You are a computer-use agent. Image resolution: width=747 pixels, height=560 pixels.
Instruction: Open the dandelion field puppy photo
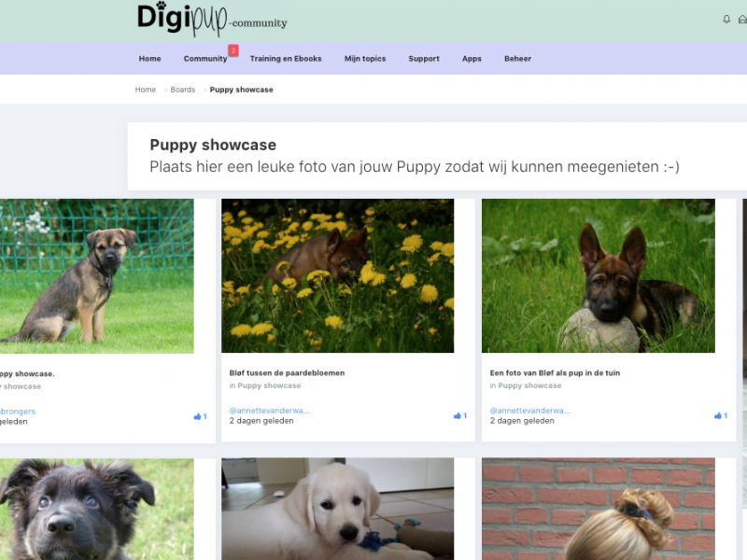tap(337, 275)
